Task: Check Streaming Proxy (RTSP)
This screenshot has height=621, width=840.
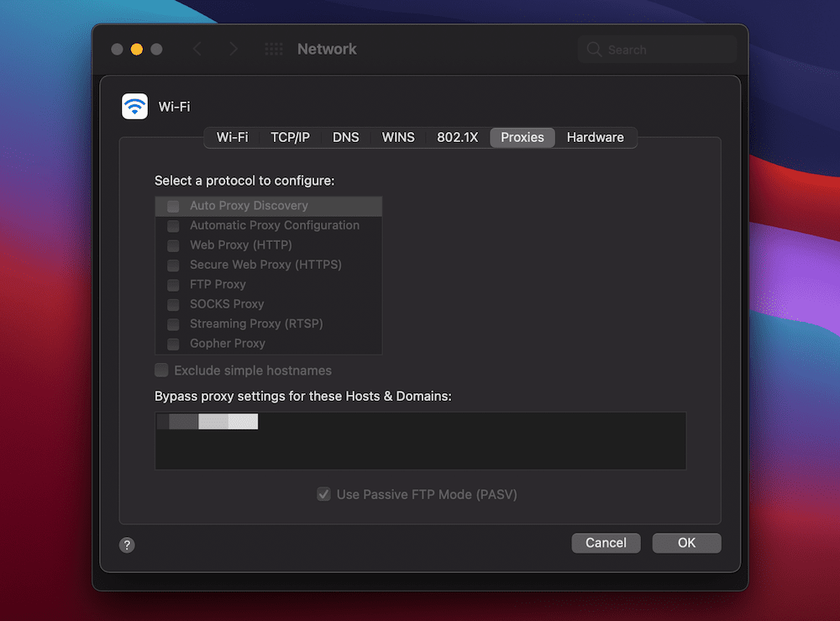Action: (171, 324)
